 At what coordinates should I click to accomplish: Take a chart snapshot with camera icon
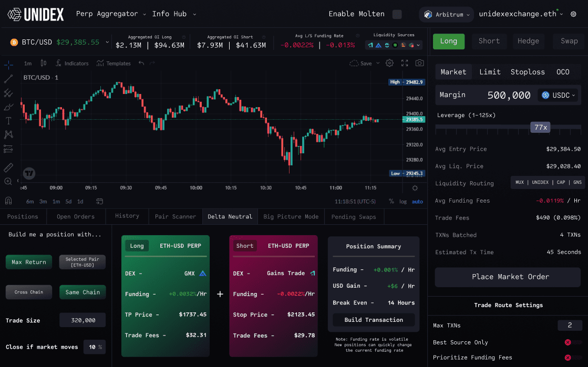(x=419, y=63)
